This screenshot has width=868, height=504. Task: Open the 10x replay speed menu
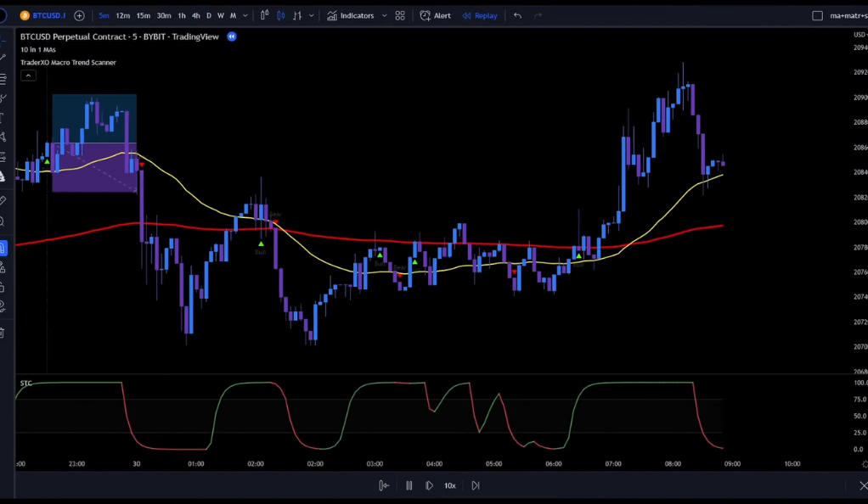[450, 485]
